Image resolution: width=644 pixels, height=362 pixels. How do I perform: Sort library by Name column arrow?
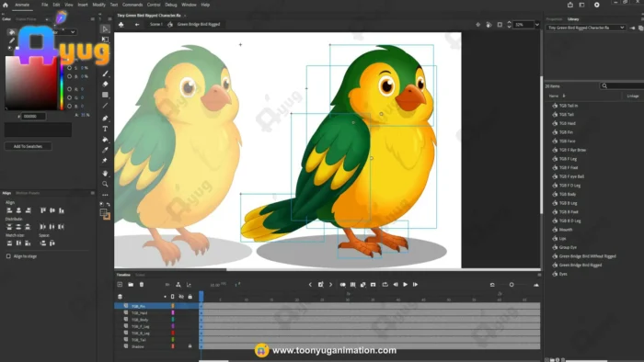pos(564,96)
